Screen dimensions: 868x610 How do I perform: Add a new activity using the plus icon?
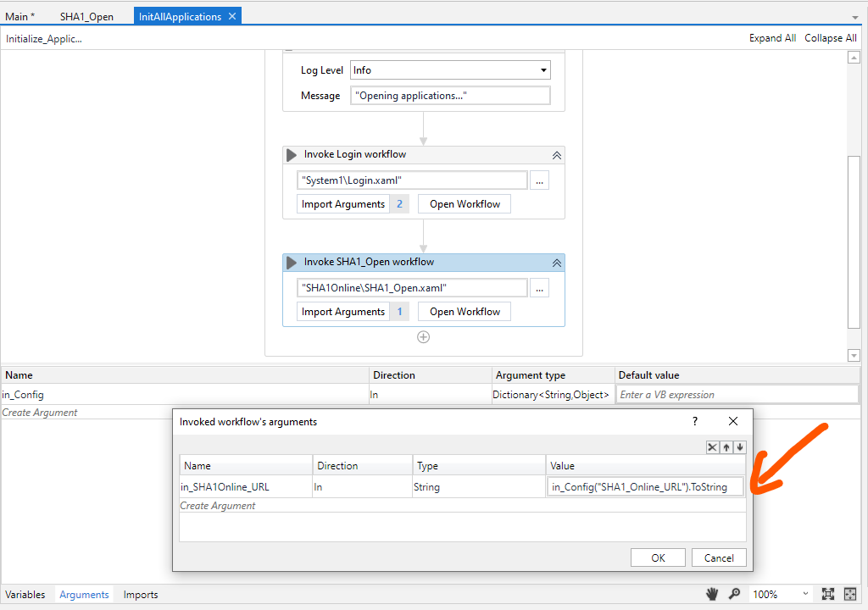[423, 336]
